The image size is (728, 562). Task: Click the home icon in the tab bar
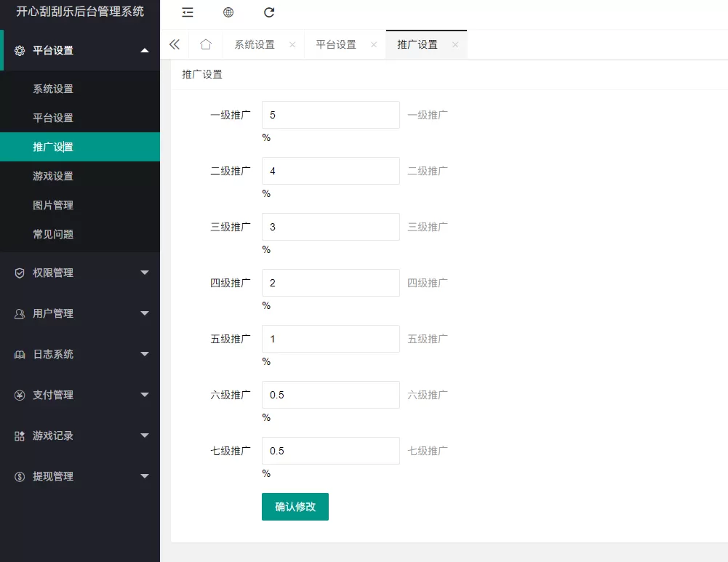206,44
